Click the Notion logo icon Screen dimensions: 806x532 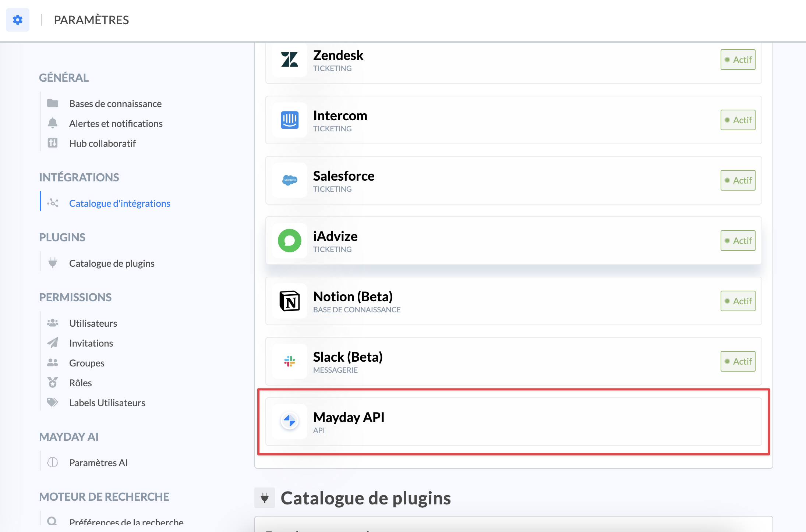(290, 301)
